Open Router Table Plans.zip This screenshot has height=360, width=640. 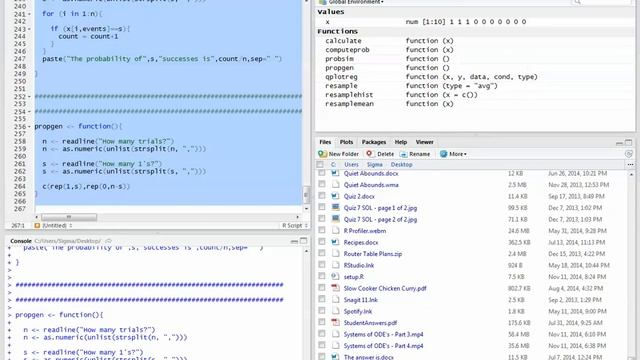tap(373, 254)
